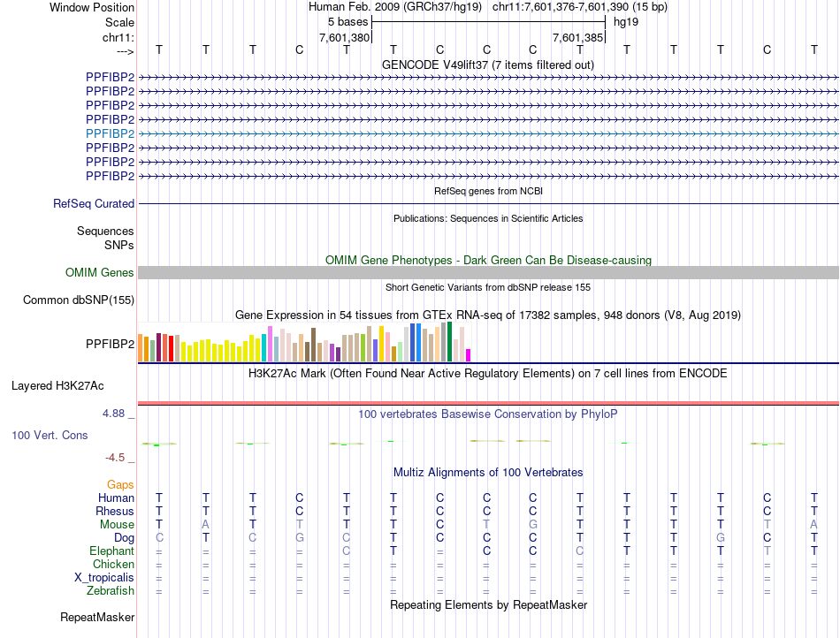Open the RefSeq genes from NCBI title
The height and width of the screenshot is (638, 840).
click(488, 191)
